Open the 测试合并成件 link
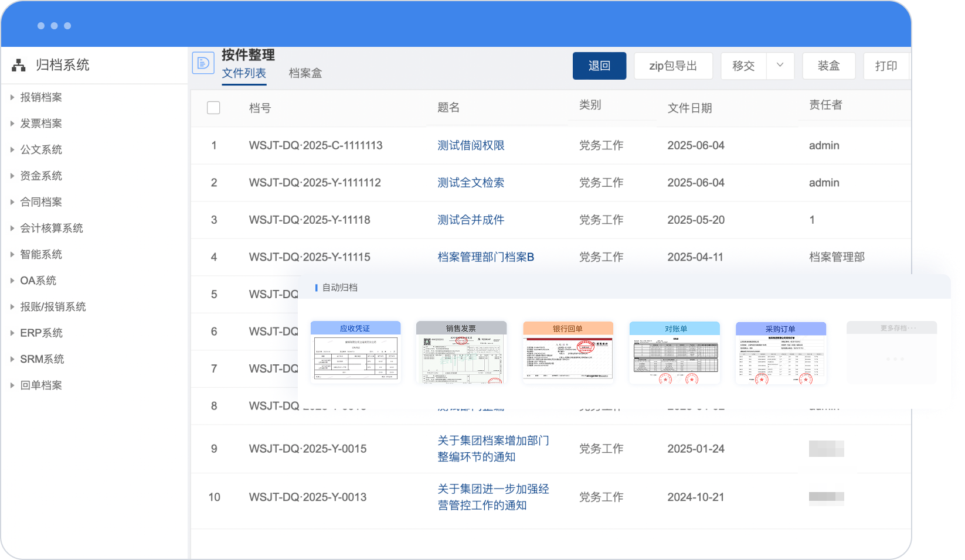 pyautogui.click(x=471, y=220)
